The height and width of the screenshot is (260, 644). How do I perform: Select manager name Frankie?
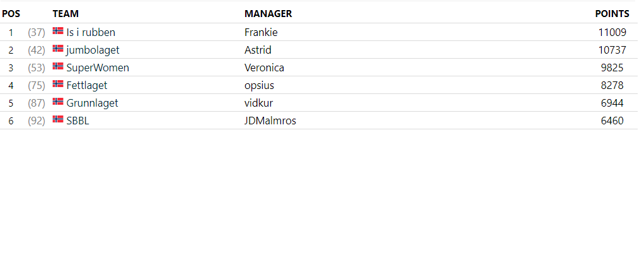point(261,33)
